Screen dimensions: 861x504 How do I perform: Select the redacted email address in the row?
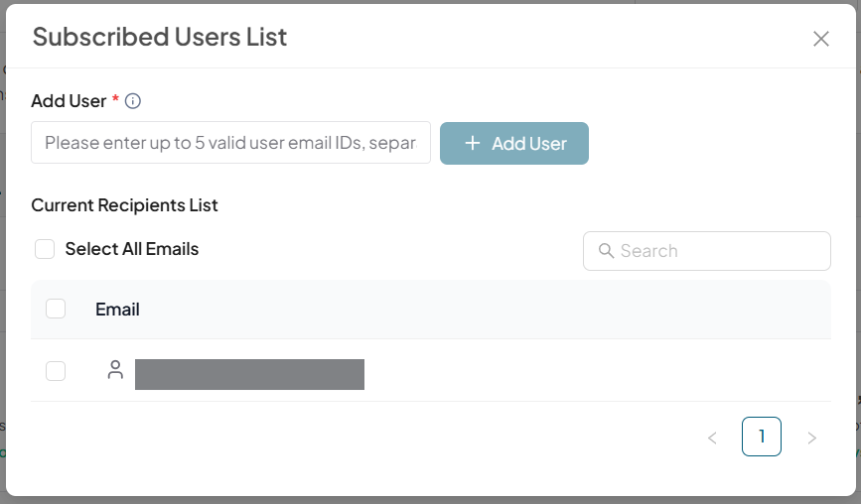249,374
